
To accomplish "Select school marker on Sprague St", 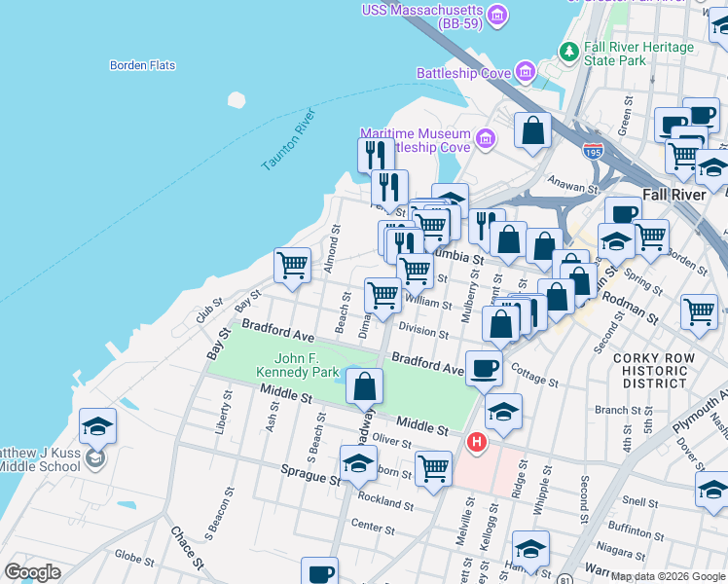I will pos(358,467).
